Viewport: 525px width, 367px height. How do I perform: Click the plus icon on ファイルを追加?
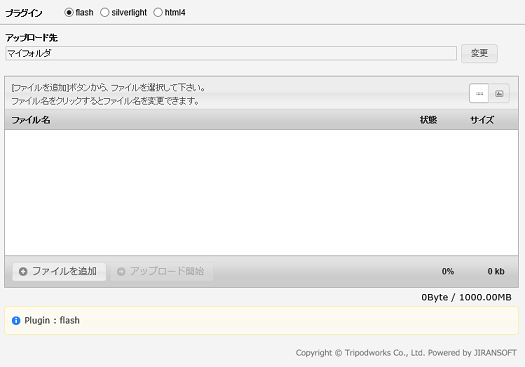tap(23, 272)
